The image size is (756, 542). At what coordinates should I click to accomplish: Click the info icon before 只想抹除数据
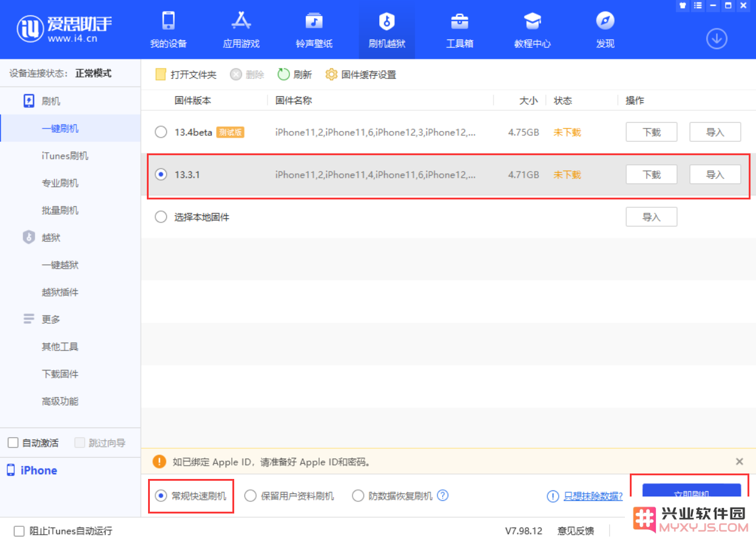pyautogui.click(x=553, y=496)
